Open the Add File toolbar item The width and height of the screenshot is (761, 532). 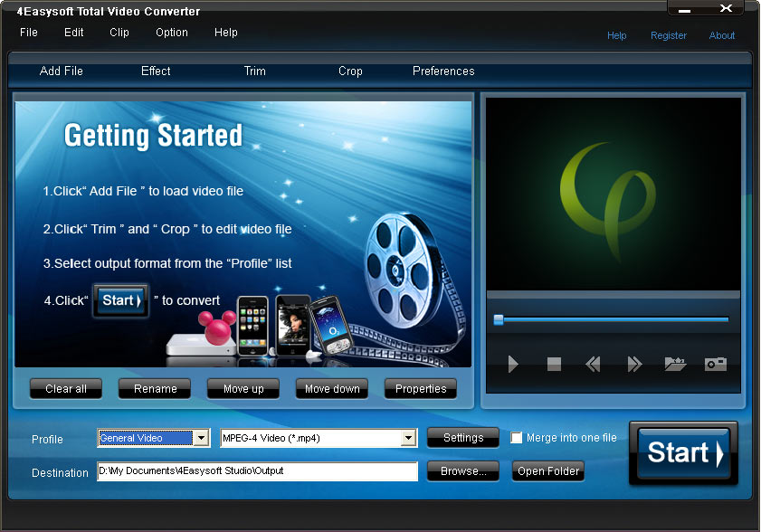tap(62, 71)
